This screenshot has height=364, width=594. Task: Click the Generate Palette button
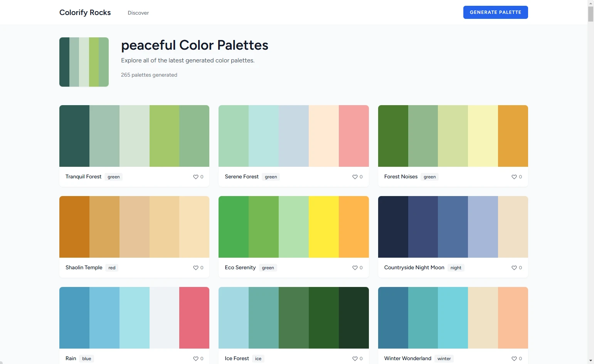495,12
